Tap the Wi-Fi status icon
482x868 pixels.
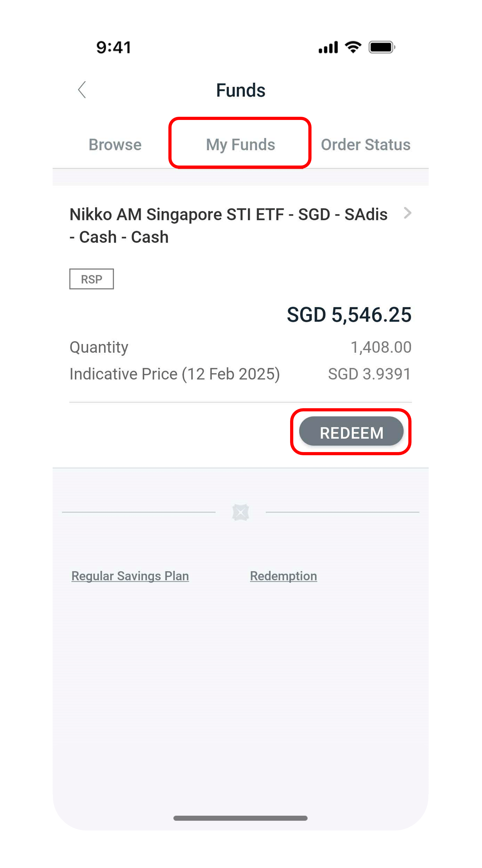tap(353, 47)
